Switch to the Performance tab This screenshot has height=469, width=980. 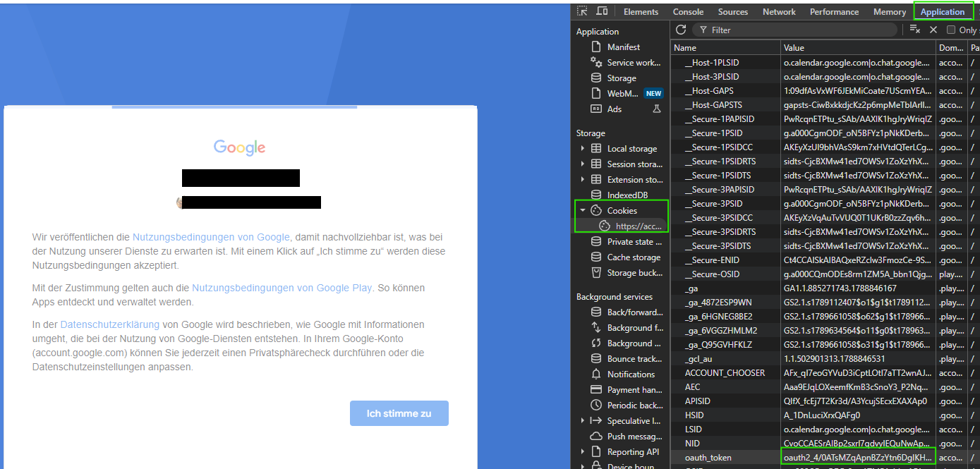pyautogui.click(x=835, y=12)
